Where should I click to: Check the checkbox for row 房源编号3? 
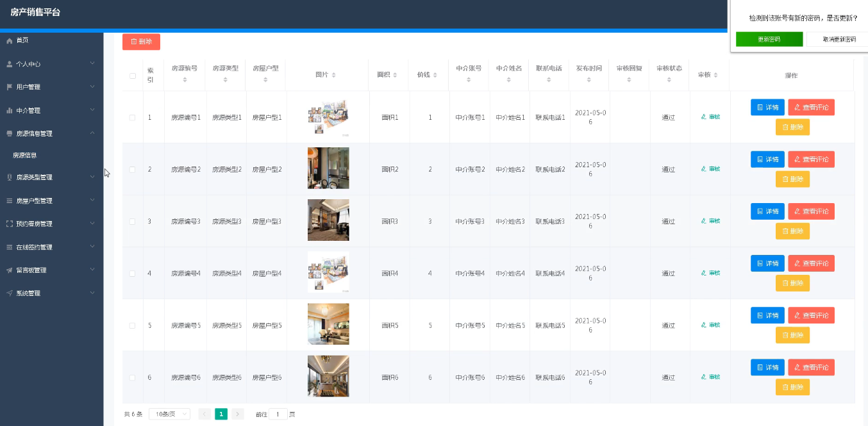133,221
